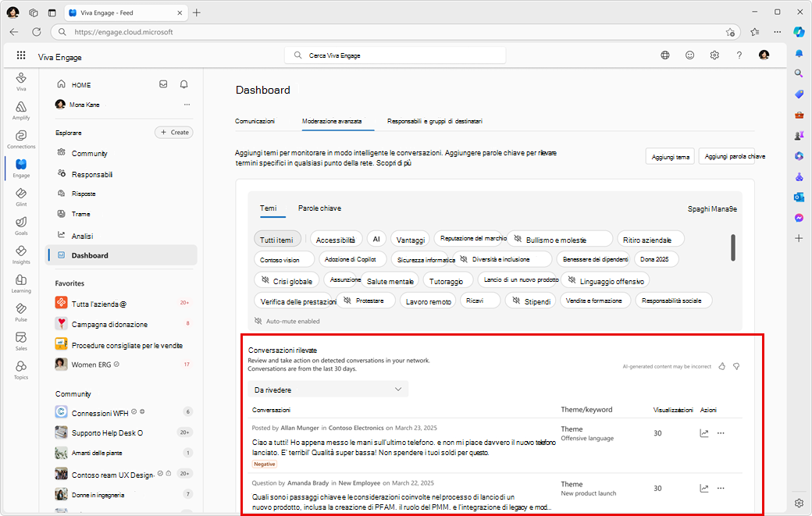Filter by Bullismo e molestie theme
The width and height of the screenshot is (812, 516).
click(560, 239)
